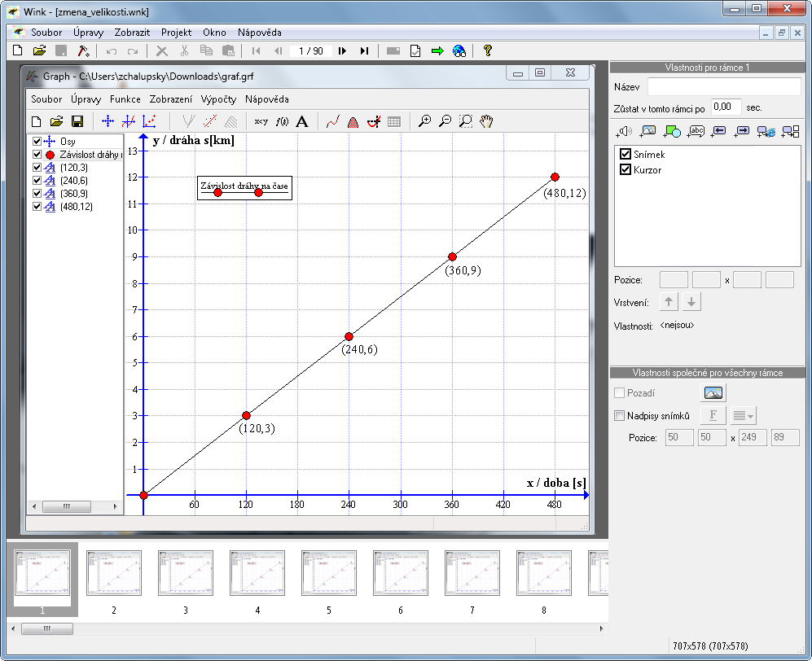Click the open project folder icon in Wink

(39, 50)
